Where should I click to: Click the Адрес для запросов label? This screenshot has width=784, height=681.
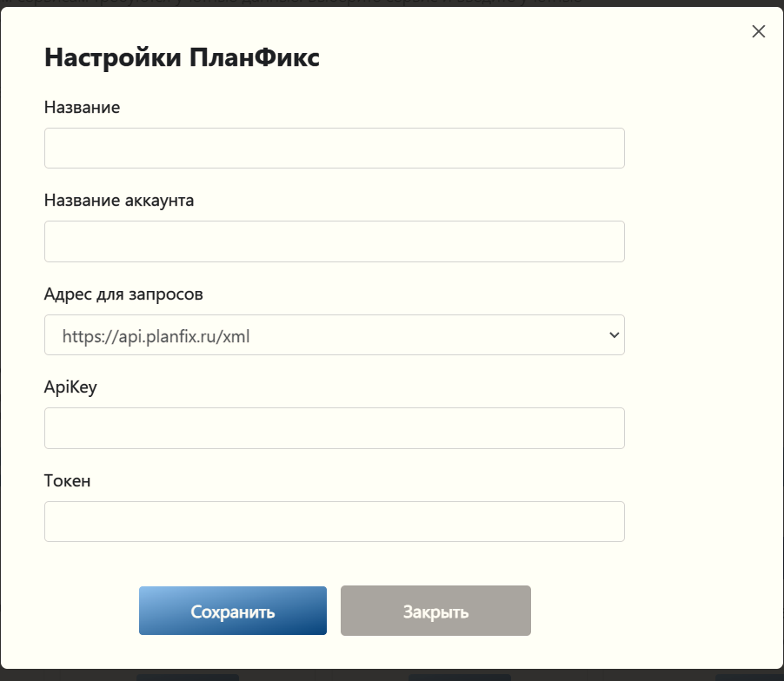pyautogui.click(x=123, y=294)
